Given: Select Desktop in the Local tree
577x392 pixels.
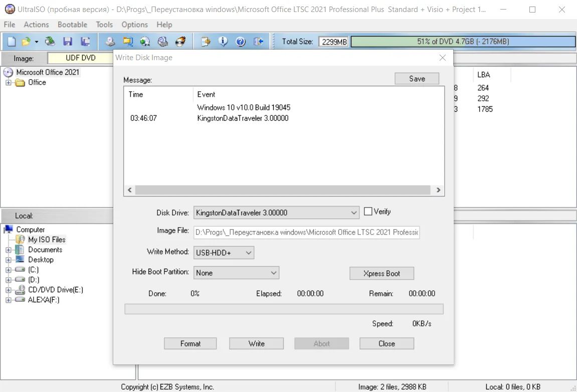Looking at the screenshot, I should pos(41,260).
